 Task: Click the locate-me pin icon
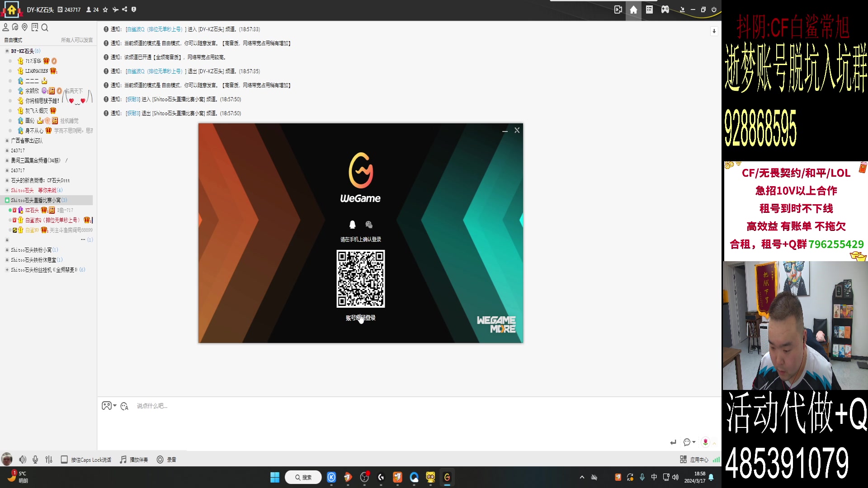pyautogui.click(x=25, y=28)
